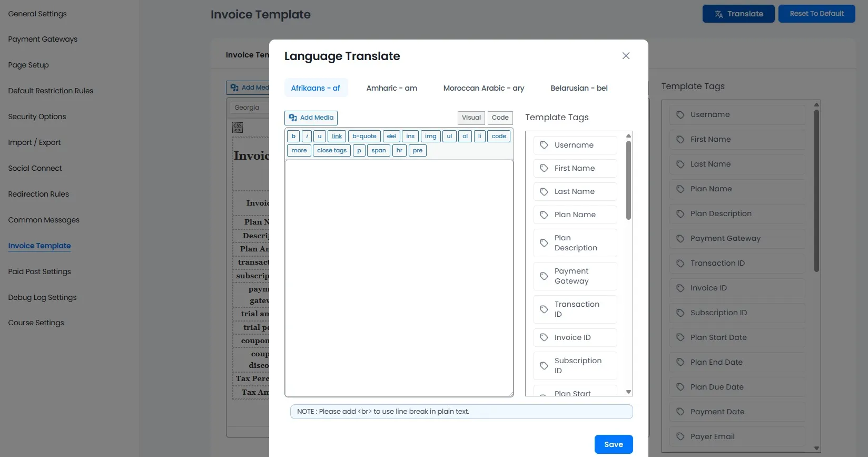Click the close tags button
This screenshot has width=868, height=457.
332,150
